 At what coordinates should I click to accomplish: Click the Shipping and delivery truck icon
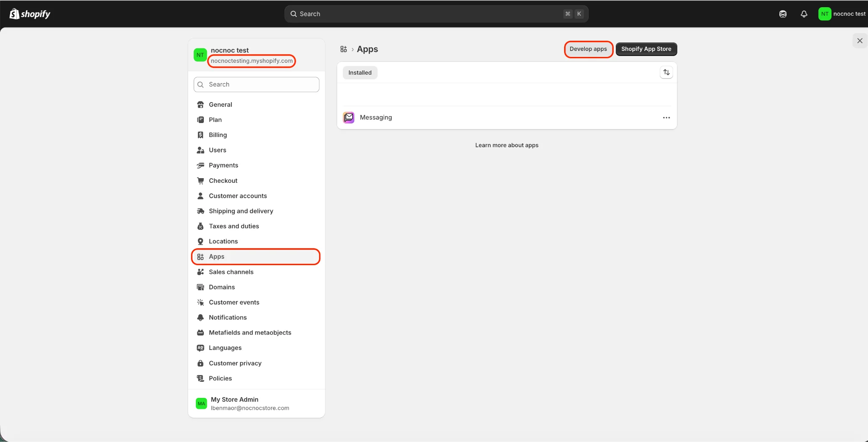(200, 211)
